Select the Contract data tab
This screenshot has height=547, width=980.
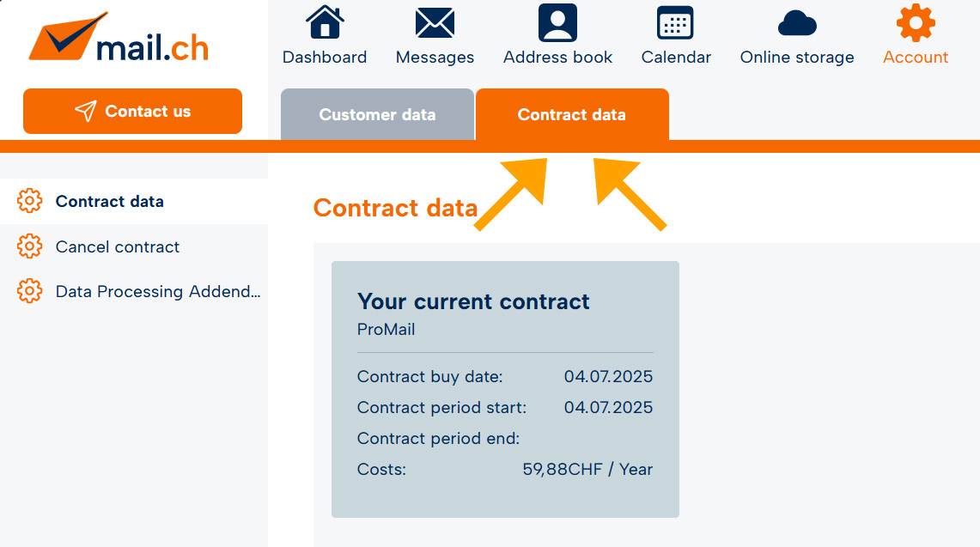tap(572, 114)
